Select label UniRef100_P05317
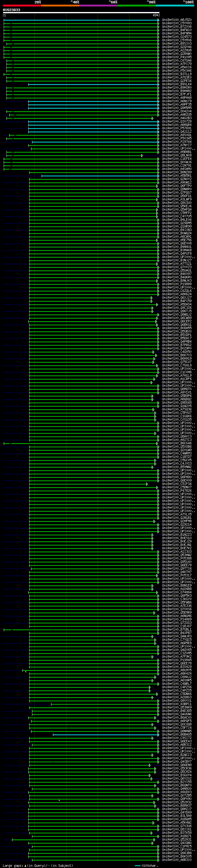The height and width of the screenshot is (868, 197). pos(177,575)
